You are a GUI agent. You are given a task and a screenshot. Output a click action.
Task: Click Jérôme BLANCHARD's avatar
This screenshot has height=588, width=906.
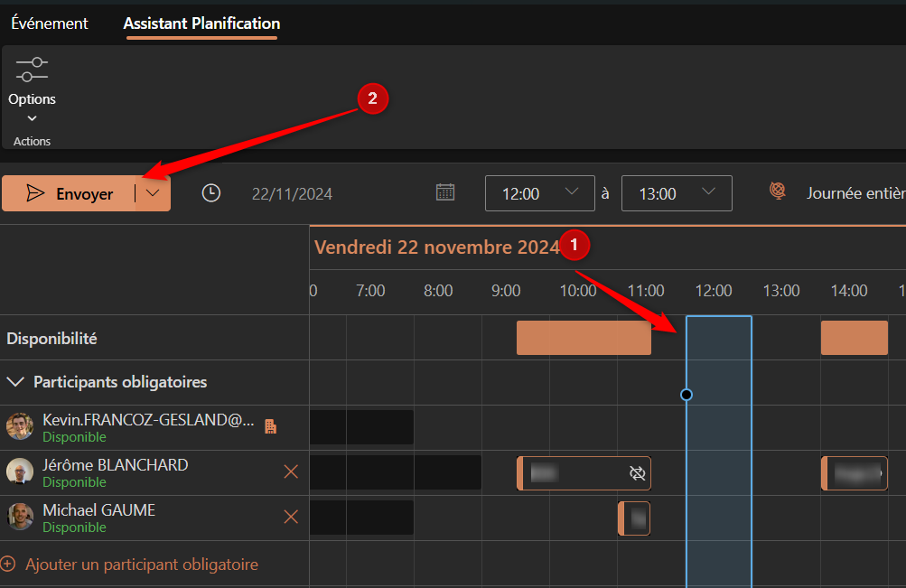(x=20, y=471)
